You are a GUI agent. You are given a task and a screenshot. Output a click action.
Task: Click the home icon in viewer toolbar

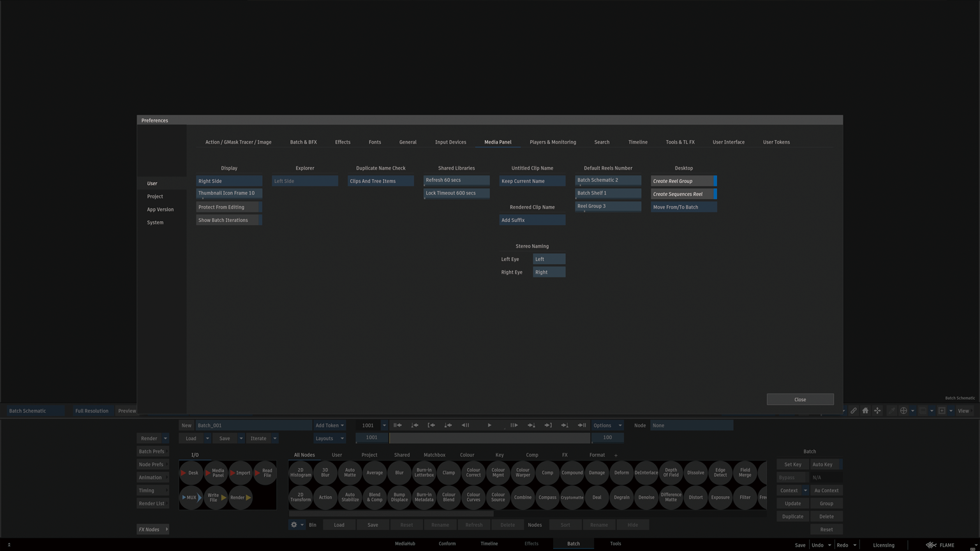point(865,411)
